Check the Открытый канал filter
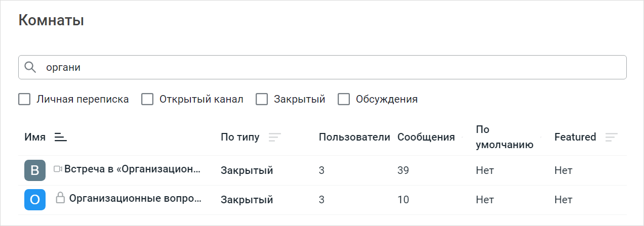This screenshot has width=644, height=226. pos(147,99)
